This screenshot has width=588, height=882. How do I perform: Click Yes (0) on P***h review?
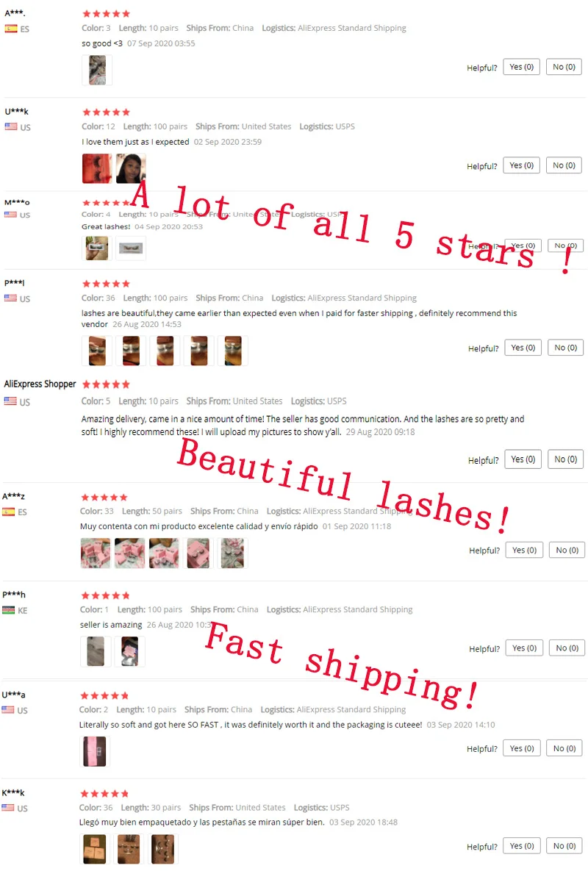point(524,648)
